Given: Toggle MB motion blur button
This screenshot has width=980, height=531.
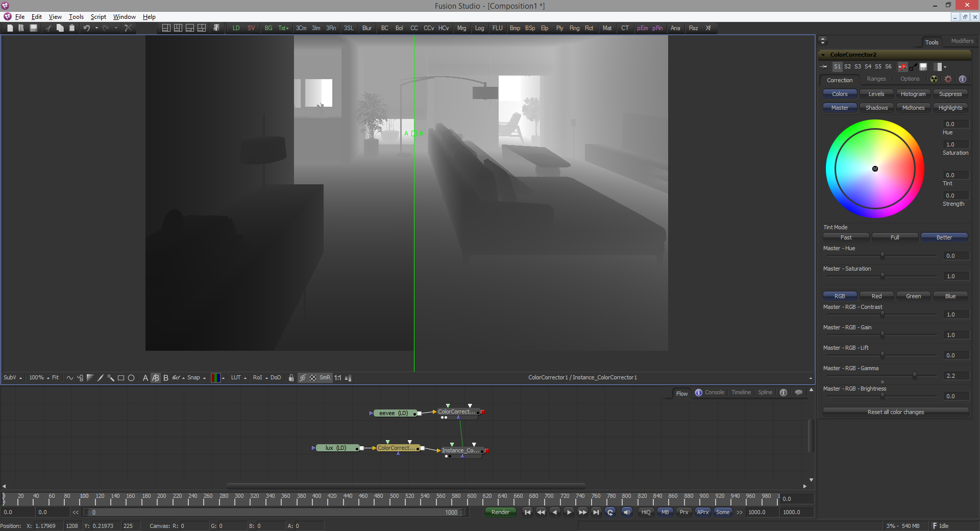Looking at the screenshot, I should click(665, 512).
